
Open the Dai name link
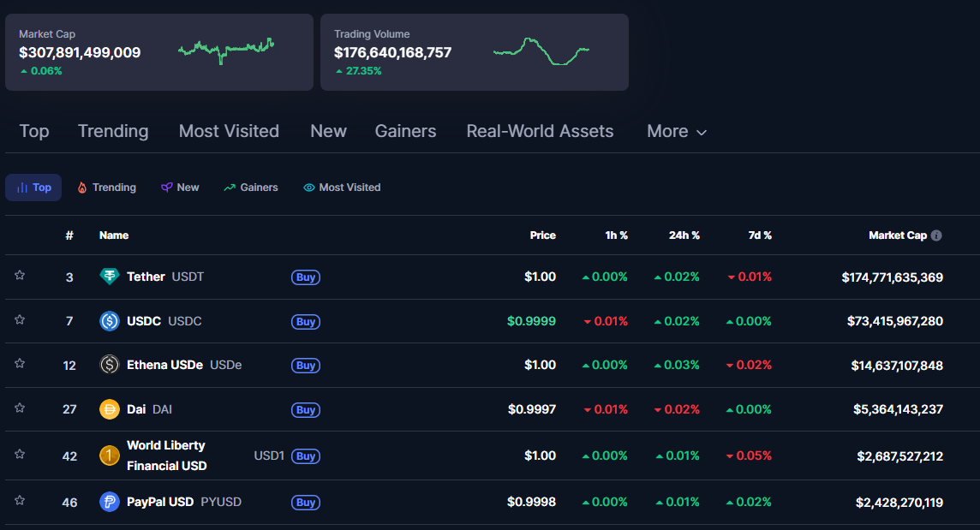point(149,409)
